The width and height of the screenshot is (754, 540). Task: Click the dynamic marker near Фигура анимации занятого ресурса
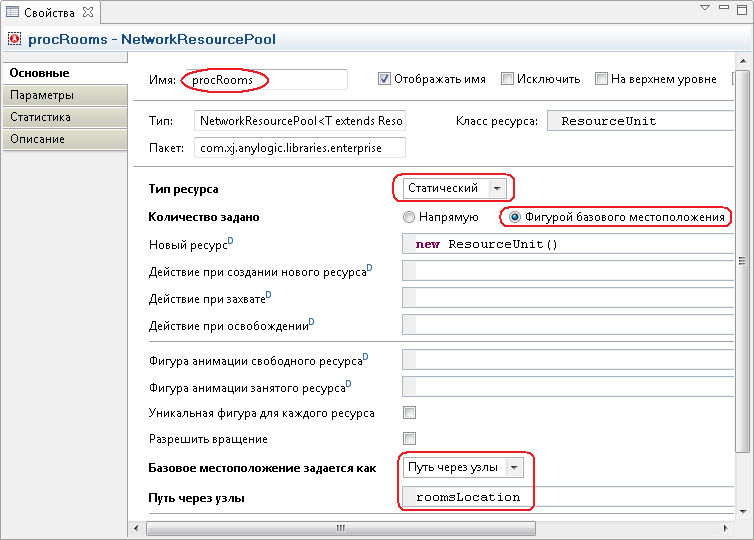coord(349,383)
